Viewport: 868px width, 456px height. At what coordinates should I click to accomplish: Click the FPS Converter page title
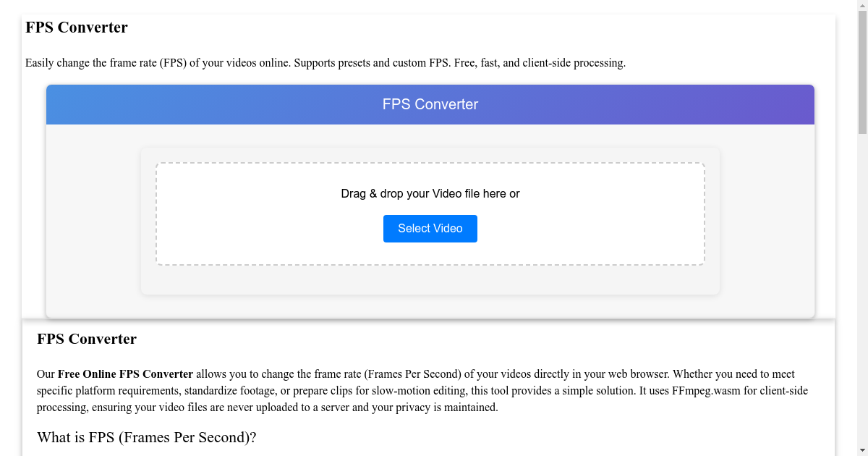(x=77, y=28)
